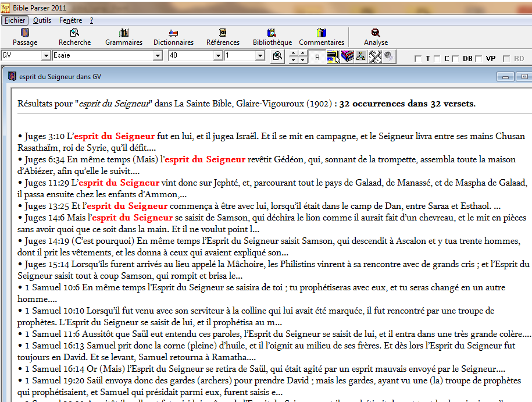The width and height of the screenshot is (532, 402).
Task: Click the Juges 14:6 verse result
Action: tap(272, 223)
